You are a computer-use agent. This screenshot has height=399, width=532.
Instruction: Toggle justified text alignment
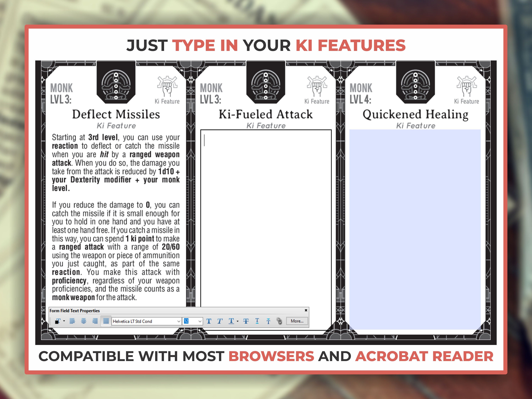point(106,321)
